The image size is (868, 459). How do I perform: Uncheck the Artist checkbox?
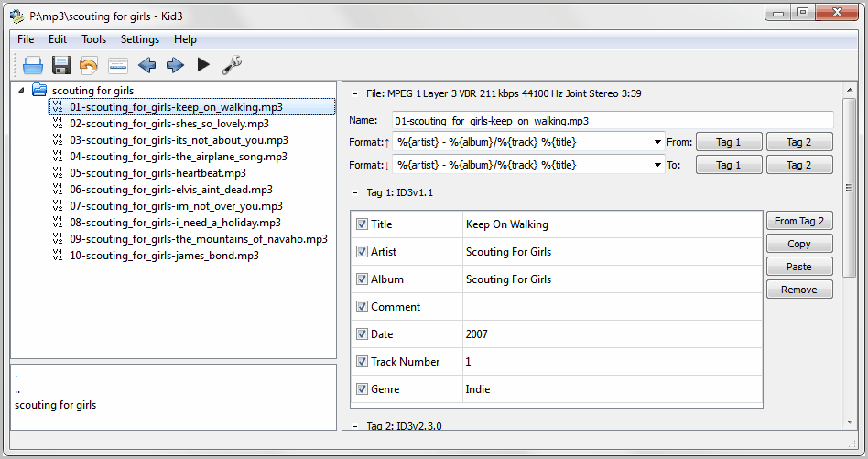coord(362,251)
